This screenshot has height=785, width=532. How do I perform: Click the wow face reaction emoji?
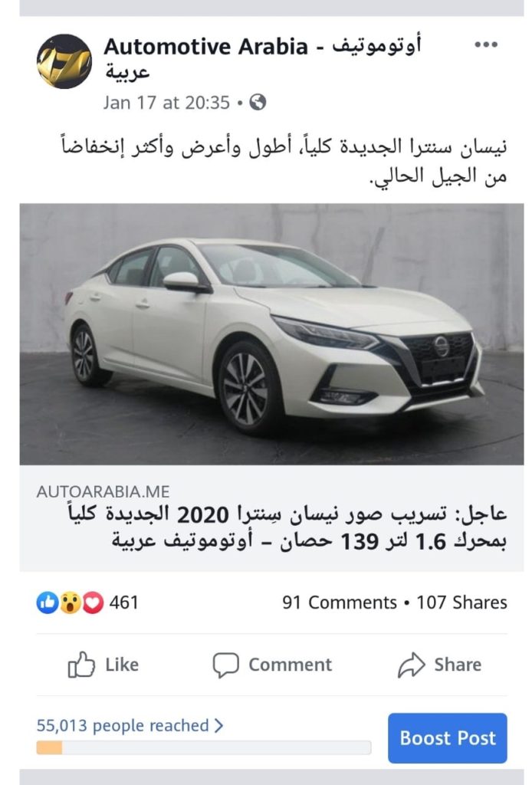(70, 603)
